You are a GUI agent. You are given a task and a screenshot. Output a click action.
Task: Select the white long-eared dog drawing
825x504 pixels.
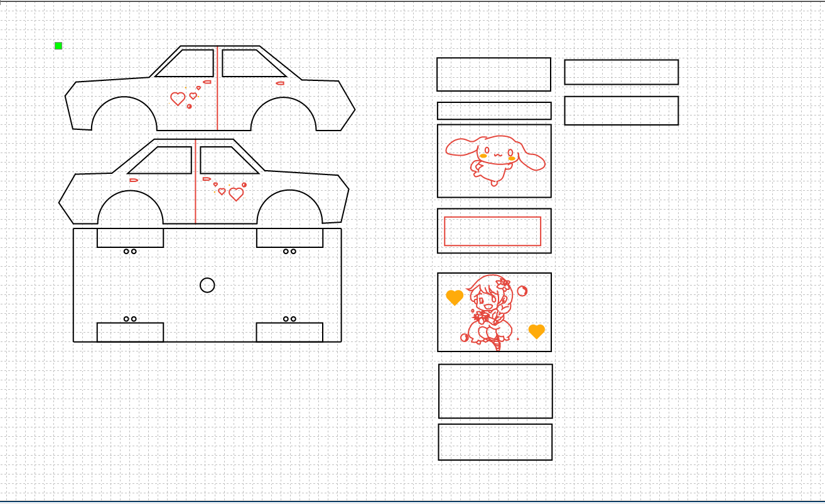[495, 159]
